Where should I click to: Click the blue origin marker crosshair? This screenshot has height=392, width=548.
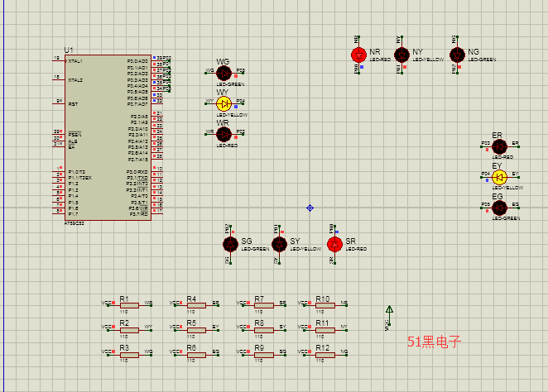click(x=310, y=208)
